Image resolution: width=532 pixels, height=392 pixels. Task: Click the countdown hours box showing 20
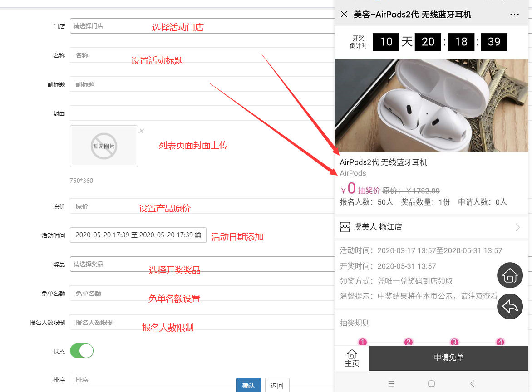tap(428, 42)
